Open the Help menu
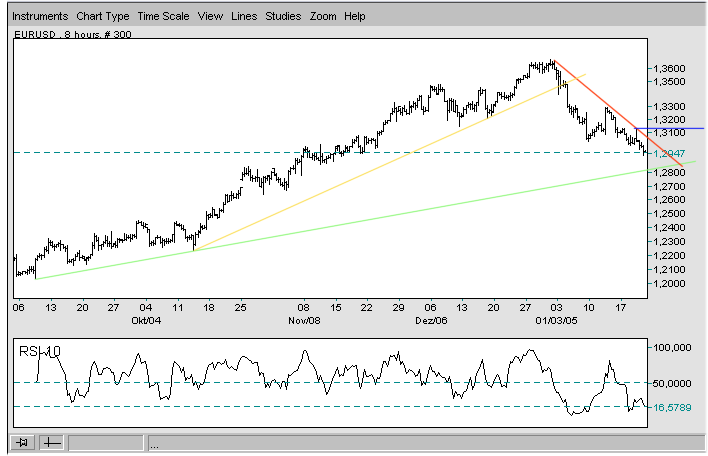Screen dimensions: 708x456 pyautogui.click(x=354, y=16)
